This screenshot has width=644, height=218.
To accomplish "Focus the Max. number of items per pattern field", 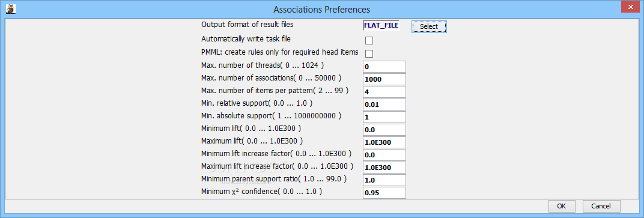I will pyautogui.click(x=384, y=91).
